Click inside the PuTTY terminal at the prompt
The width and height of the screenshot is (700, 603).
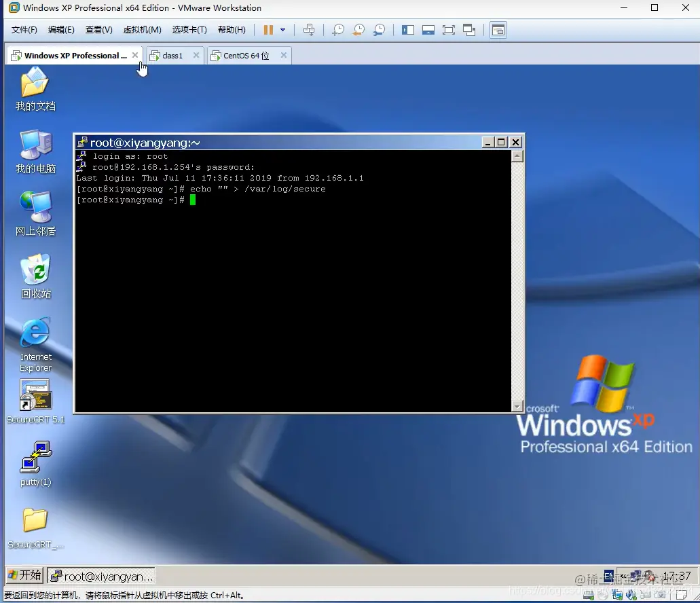[193, 200]
